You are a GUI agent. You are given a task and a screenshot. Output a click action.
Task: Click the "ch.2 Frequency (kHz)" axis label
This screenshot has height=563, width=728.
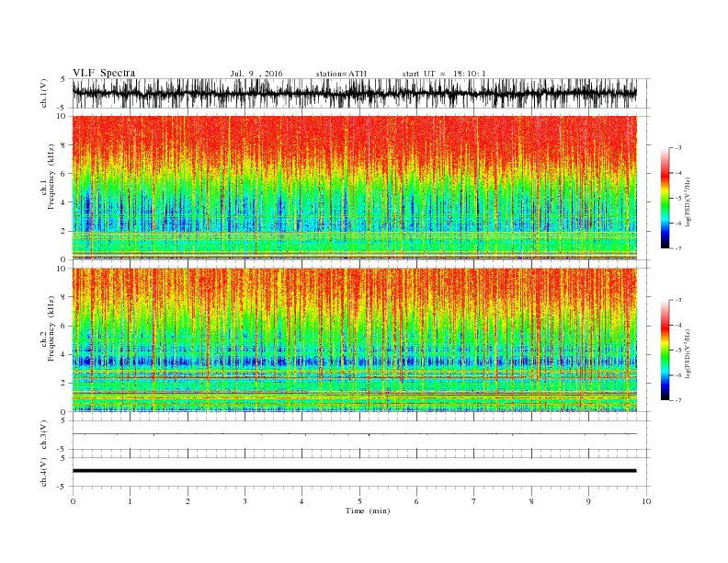(x=48, y=329)
